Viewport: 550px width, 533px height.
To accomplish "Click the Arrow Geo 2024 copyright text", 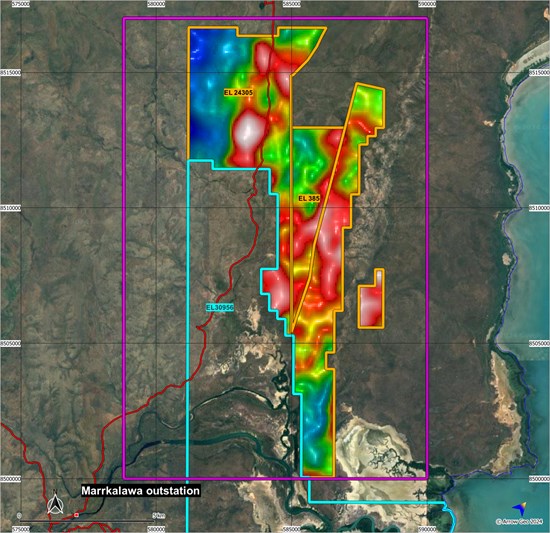I will 519,521.
